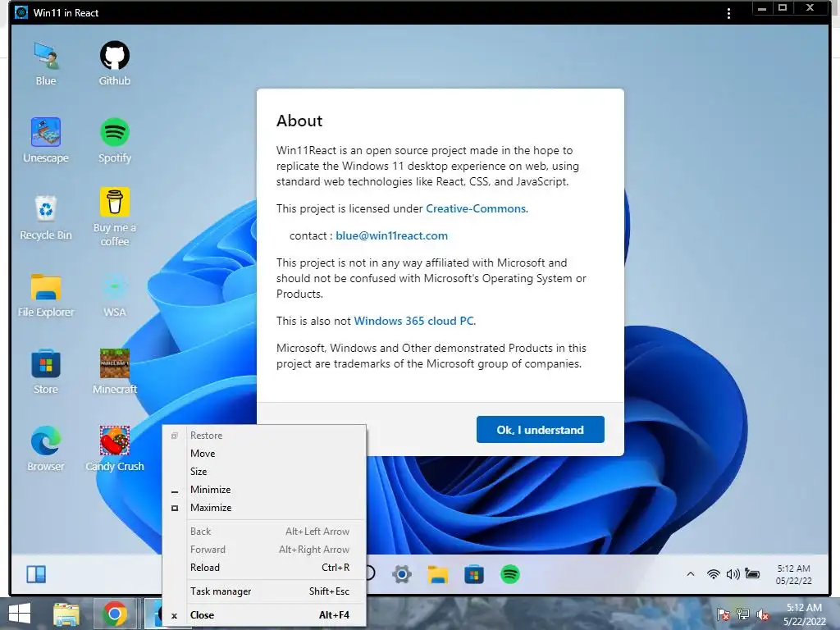Open the 5:12 AM 05/22/22 Win11 clock
Screen dimensions: 840x630
(793, 574)
